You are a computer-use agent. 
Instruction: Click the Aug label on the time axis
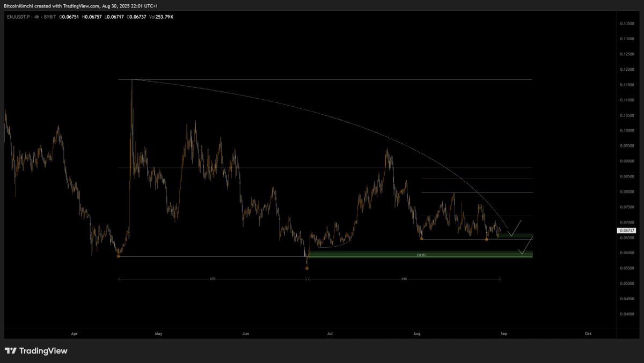416,333
